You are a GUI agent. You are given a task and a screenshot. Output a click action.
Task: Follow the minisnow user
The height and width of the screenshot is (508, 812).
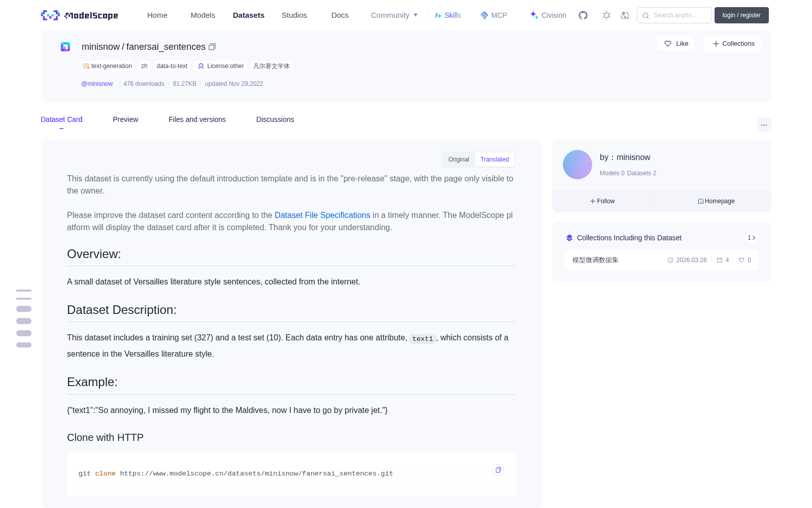tap(602, 201)
